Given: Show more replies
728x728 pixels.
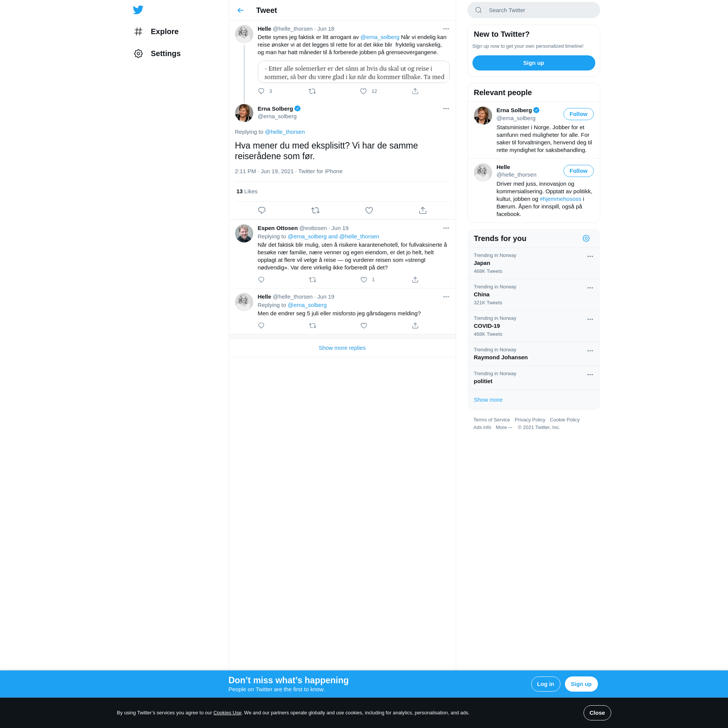Looking at the screenshot, I should 342,348.
